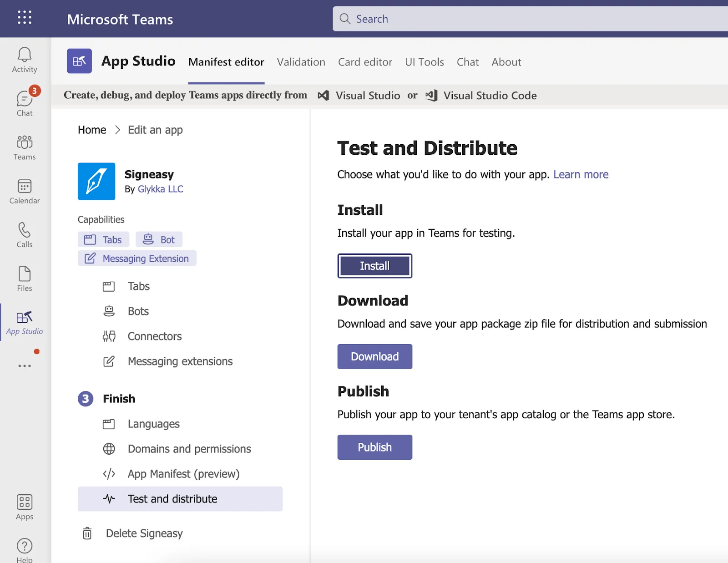Select the Messaging Extension capability chip
The width and height of the screenshot is (728, 563).
pyautogui.click(x=137, y=258)
